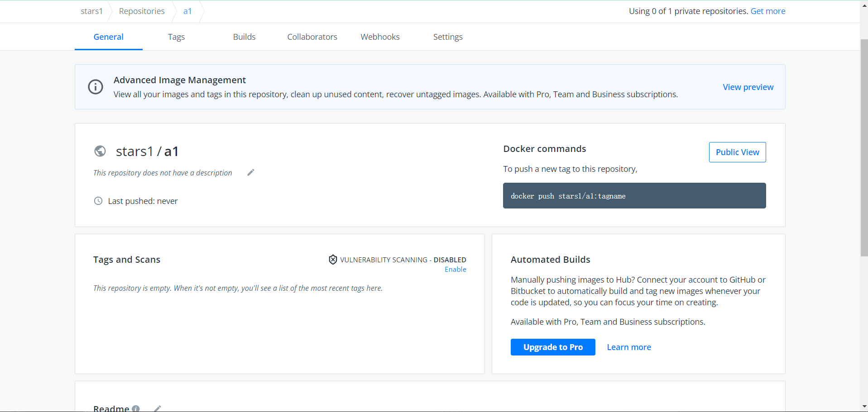Click the info icon in Advanced Image Management banner

tap(96, 87)
